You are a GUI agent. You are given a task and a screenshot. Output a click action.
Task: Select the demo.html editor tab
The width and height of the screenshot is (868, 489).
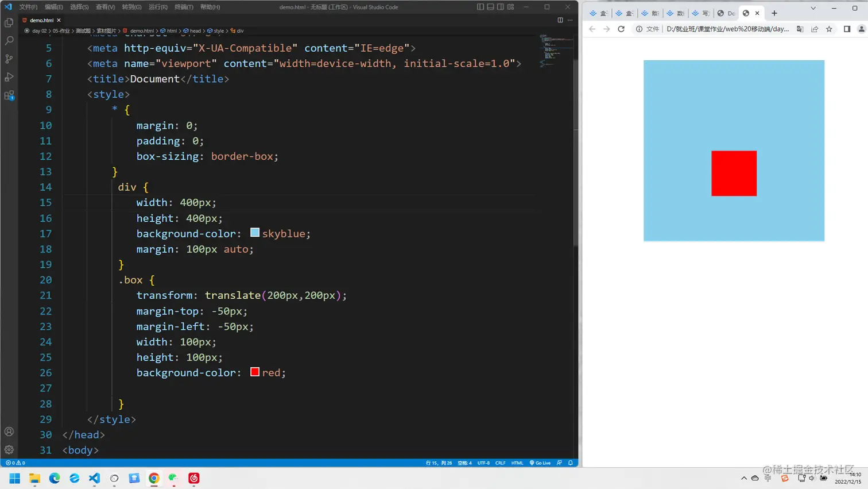(x=41, y=20)
